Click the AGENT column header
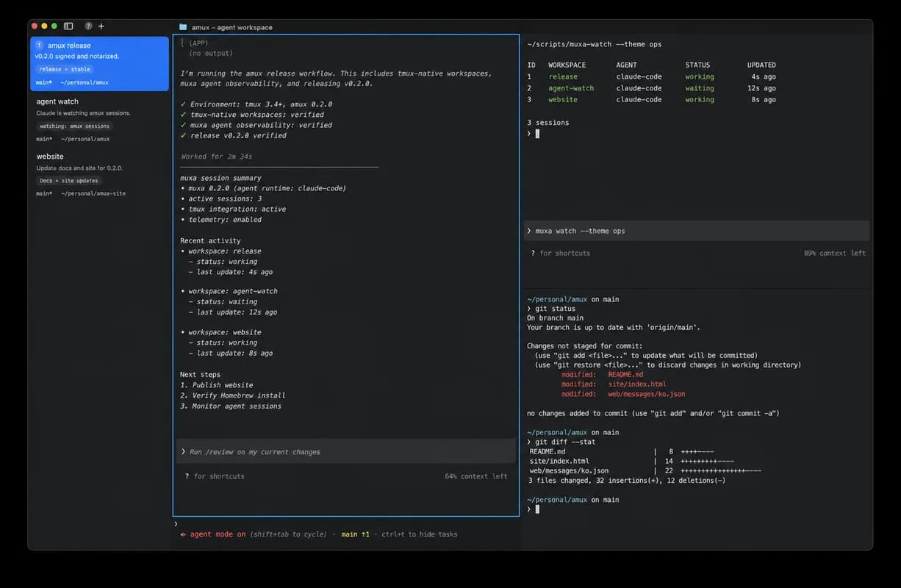Screen dimensions: 901x588 (627, 65)
